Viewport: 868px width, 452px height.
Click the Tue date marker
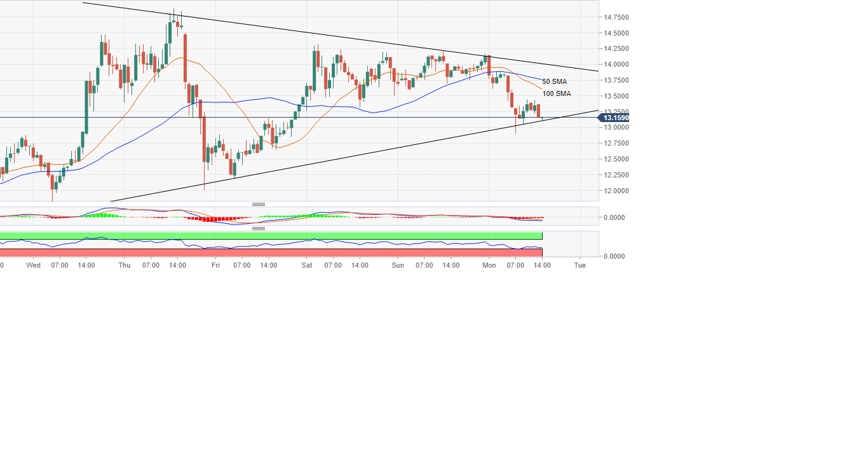[580, 265]
